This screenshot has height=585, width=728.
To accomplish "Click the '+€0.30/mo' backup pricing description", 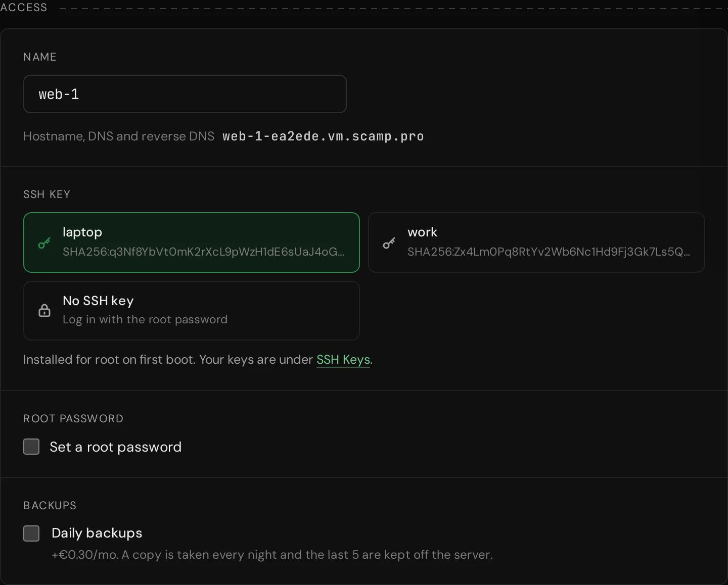I will tap(272, 555).
